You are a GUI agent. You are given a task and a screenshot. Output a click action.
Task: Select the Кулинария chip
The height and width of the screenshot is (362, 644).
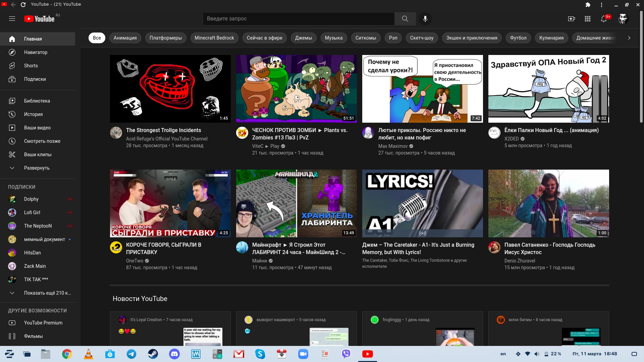pyautogui.click(x=551, y=38)
